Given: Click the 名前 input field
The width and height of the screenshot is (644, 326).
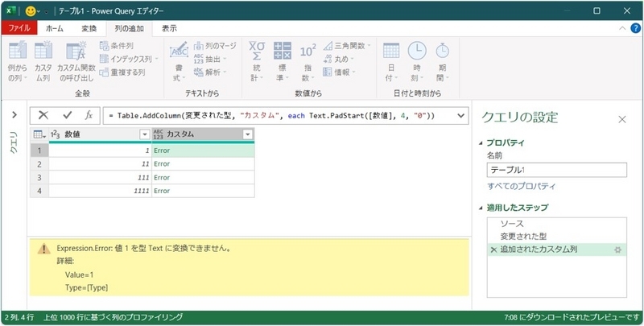Looking at the screenshot, I should (x=556, y=170).
